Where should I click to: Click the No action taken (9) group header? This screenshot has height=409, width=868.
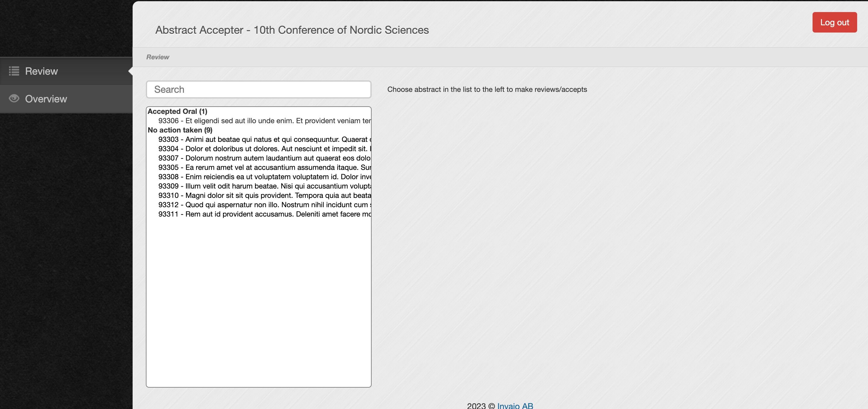tap(180, 130)
